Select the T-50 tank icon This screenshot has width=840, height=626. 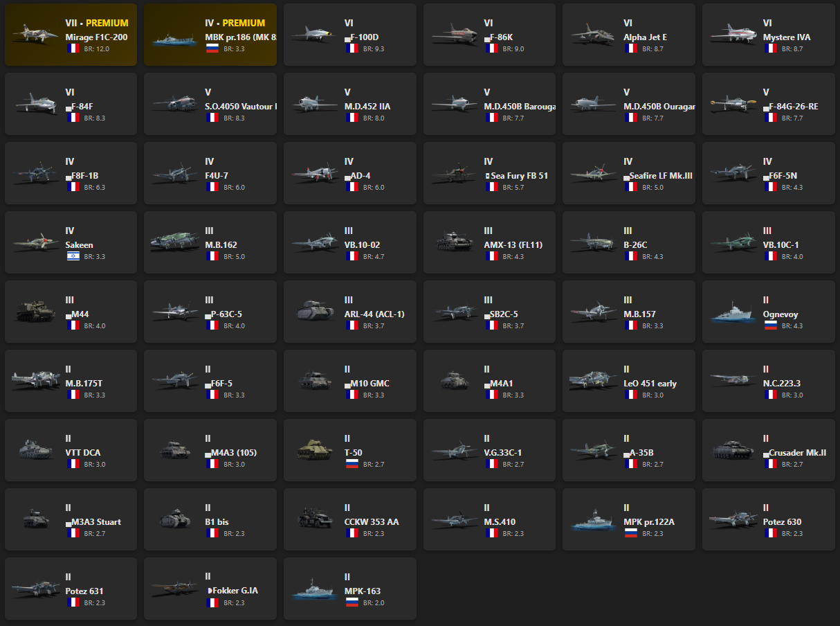coord(313,450)
